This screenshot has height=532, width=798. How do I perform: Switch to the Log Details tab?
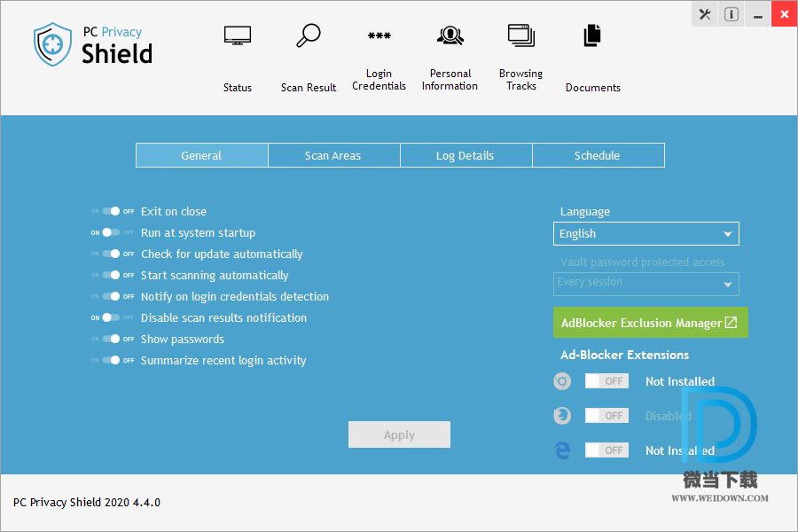[465, 155]
